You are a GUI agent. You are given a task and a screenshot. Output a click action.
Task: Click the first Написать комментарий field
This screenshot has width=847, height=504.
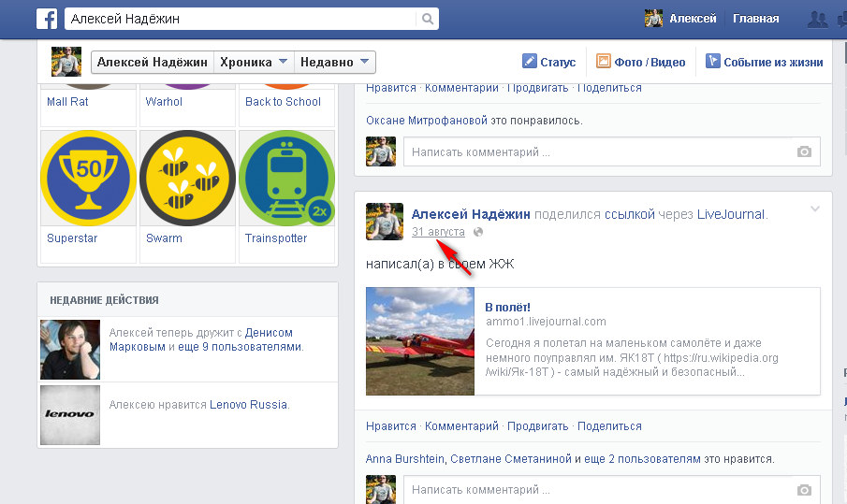coord(612,151)
